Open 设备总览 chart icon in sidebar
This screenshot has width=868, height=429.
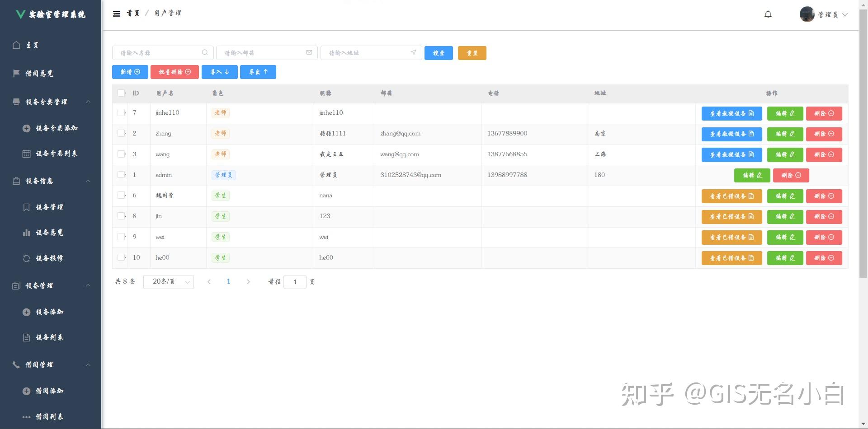26,232
